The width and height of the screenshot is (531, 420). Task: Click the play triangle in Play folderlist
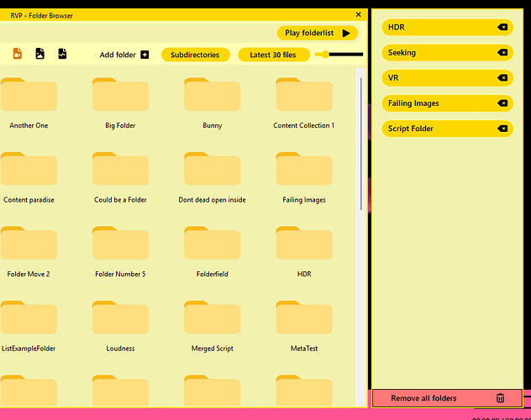pos(346,33)
